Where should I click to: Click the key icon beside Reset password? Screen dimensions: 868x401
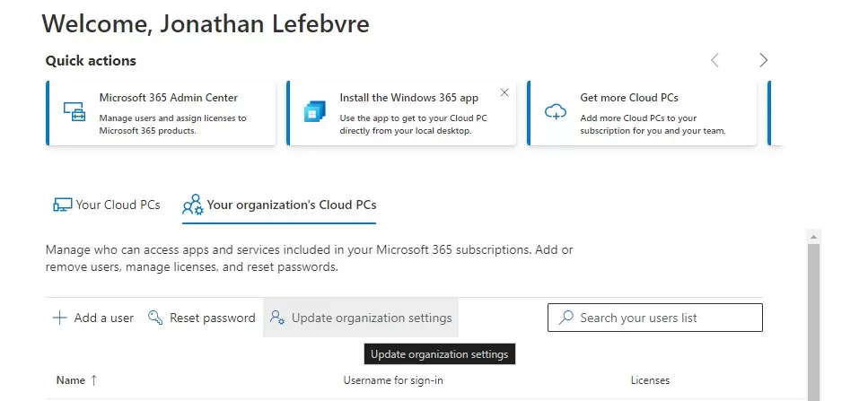coord(155,318)
